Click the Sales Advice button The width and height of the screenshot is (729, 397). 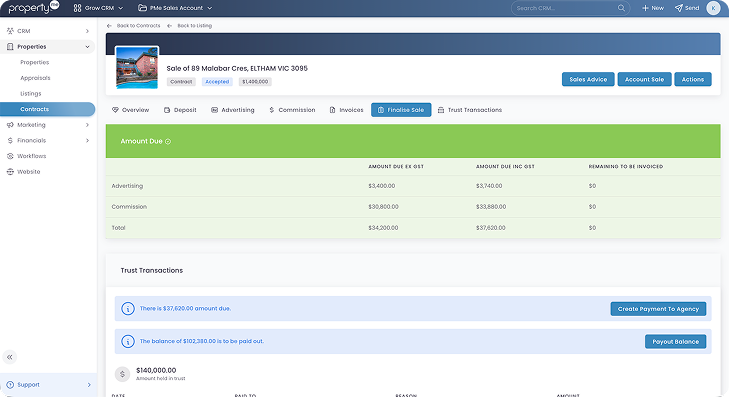(x=588, y=79)
